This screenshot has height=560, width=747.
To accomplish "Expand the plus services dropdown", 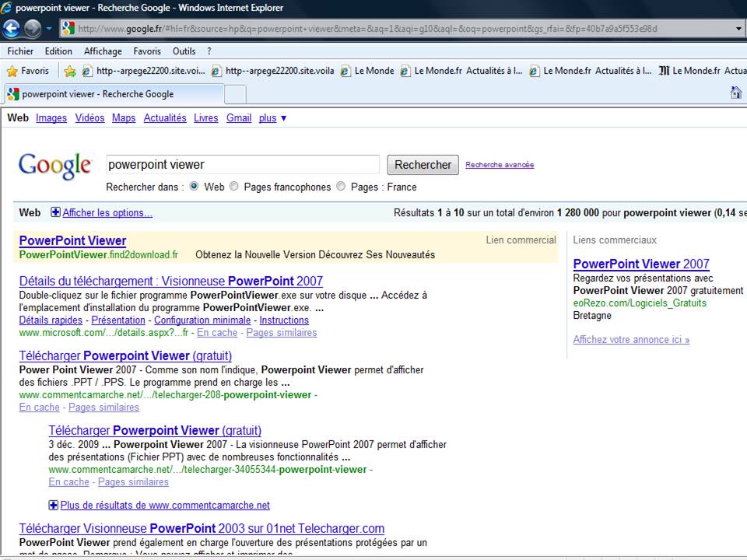I will pyautogui.click(x=272, y=118).
